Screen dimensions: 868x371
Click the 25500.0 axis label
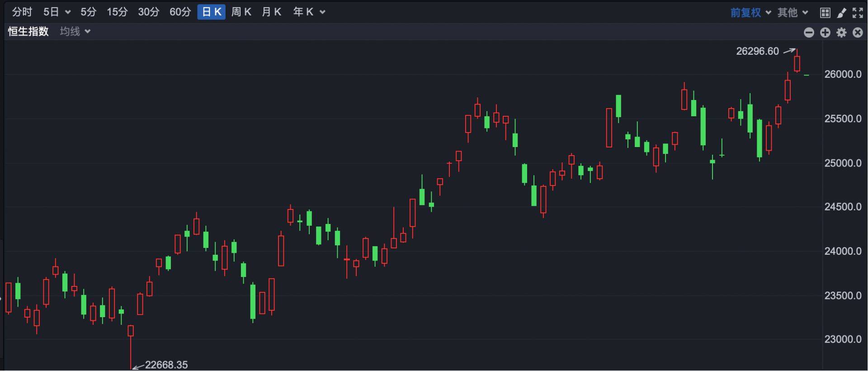pyautogui.click(x=843, y=119)
